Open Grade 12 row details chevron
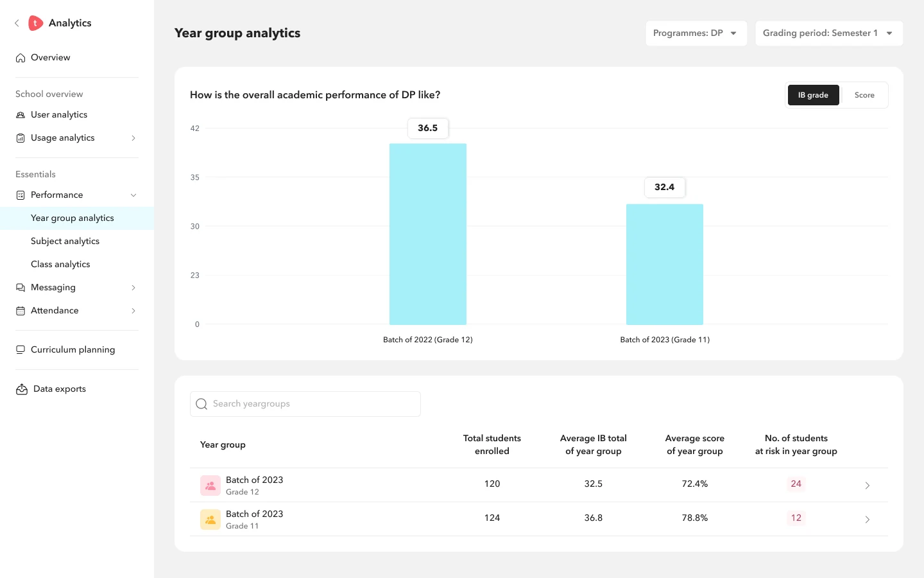This screenshot has height=578, width=924. point(868,486)
